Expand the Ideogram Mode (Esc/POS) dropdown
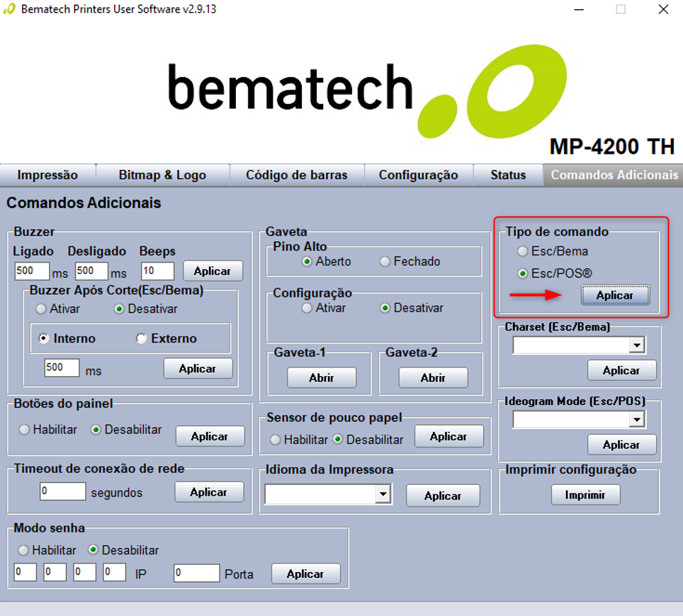This screenshot has width=683, height=616. coord(637,420)
